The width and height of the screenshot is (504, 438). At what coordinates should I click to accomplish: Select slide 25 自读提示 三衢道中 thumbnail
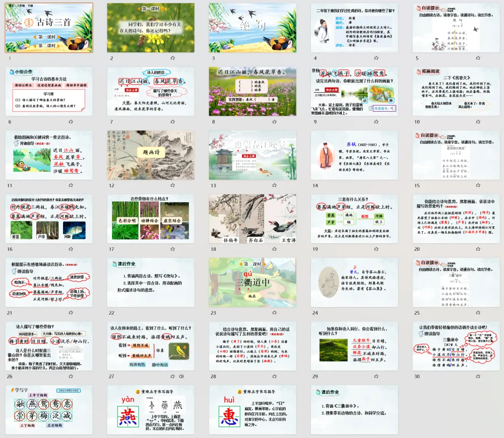[456, 283]
